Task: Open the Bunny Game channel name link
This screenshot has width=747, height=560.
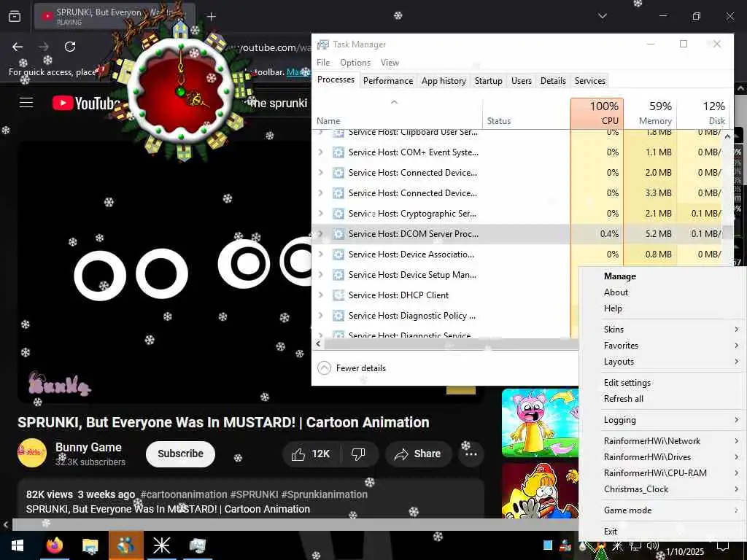Action: [88, 448]
